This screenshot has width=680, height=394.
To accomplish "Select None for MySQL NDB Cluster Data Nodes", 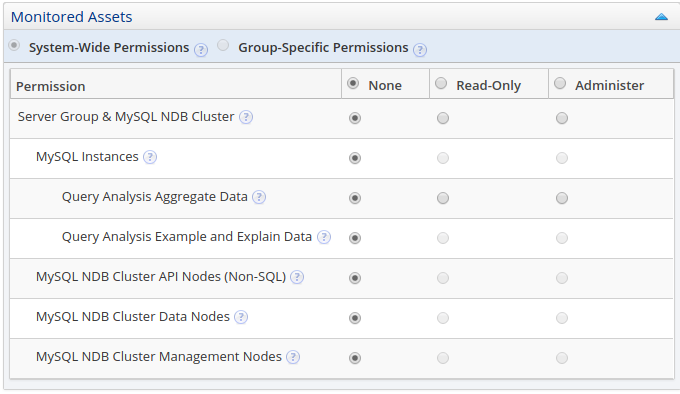I will point(355,318).
